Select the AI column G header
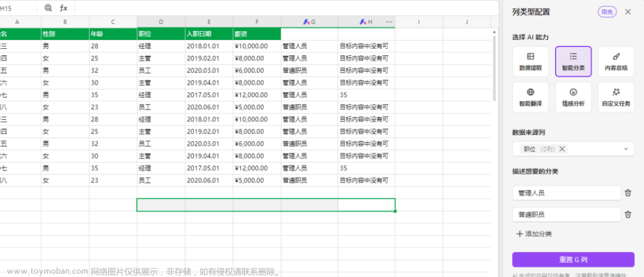This screenshot has height=277, width=644. pos(310,22)
